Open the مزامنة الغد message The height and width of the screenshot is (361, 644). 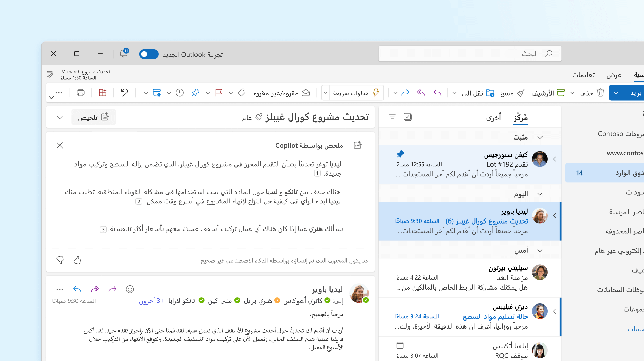tap(470, 278)
